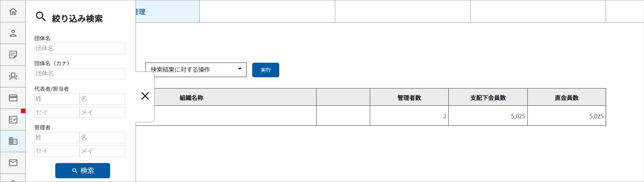Open the mail envelope icon in sidebar
644x182 pixels.
(13, 163)
